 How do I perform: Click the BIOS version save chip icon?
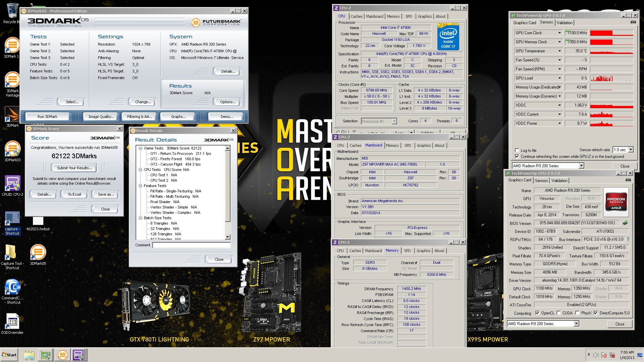(625, 223)
